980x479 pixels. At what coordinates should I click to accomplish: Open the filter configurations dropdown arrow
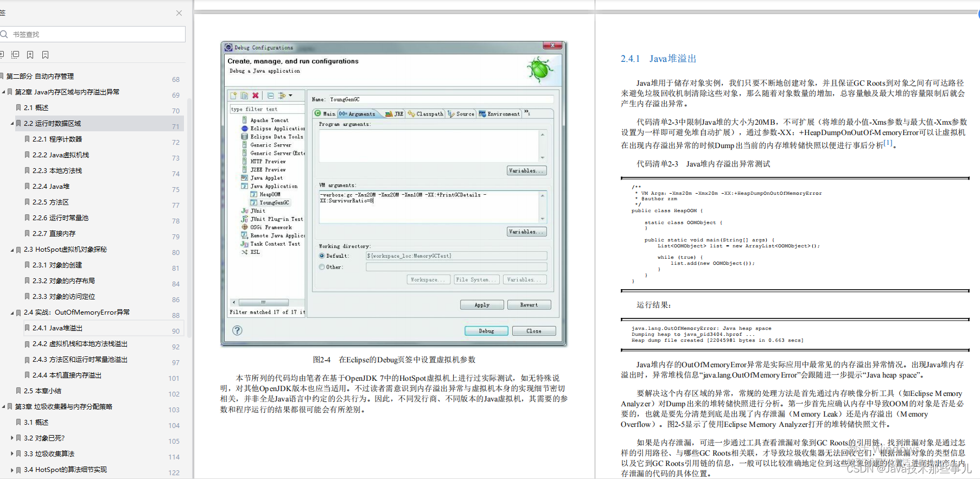pos(290,95)
